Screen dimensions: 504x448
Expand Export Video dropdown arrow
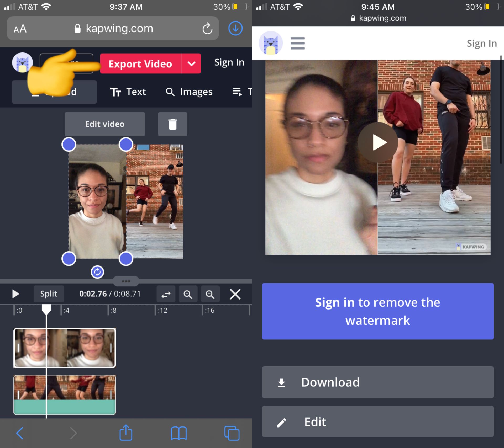[191, 64]
